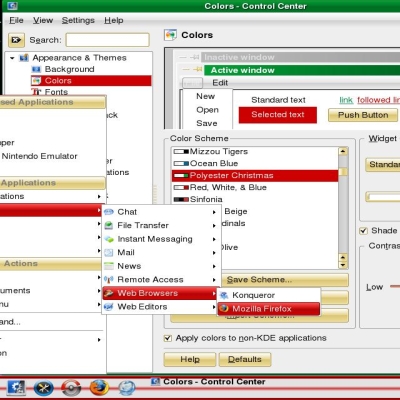This screenshot has height=400, width=400.
Task: Click the Edit menu in preview window
Action: click(x=220, y=83)
